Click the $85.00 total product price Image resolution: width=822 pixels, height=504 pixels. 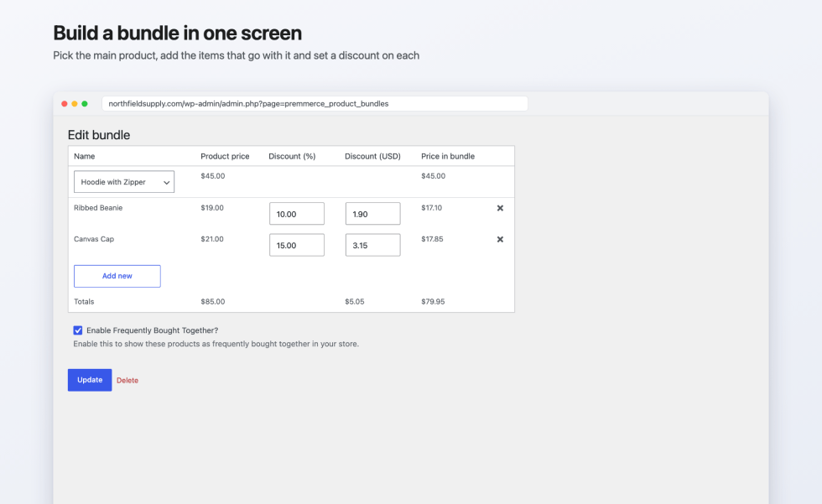point(213,302)
